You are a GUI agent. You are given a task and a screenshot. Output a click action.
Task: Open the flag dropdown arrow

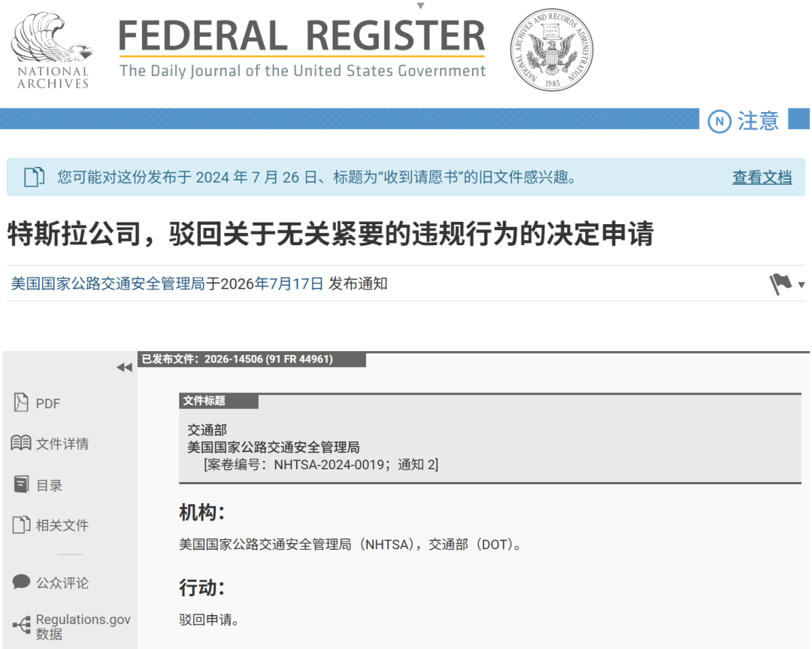[801, 285]
